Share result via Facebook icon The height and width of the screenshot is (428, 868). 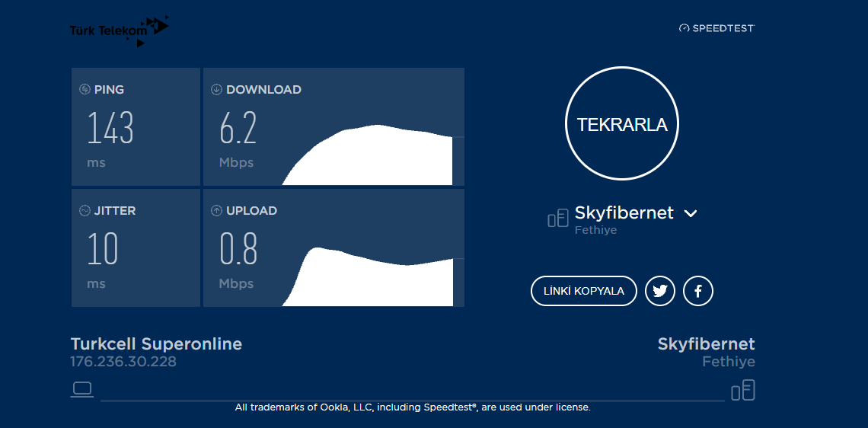tap(698, 291)
